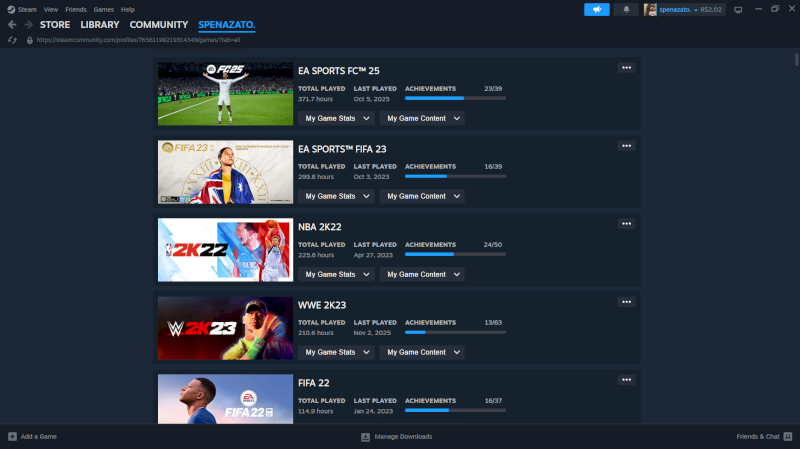Expand My Game Stats for EA SPORTS FC 25
The image size is (800, 449).
(336, 118)
